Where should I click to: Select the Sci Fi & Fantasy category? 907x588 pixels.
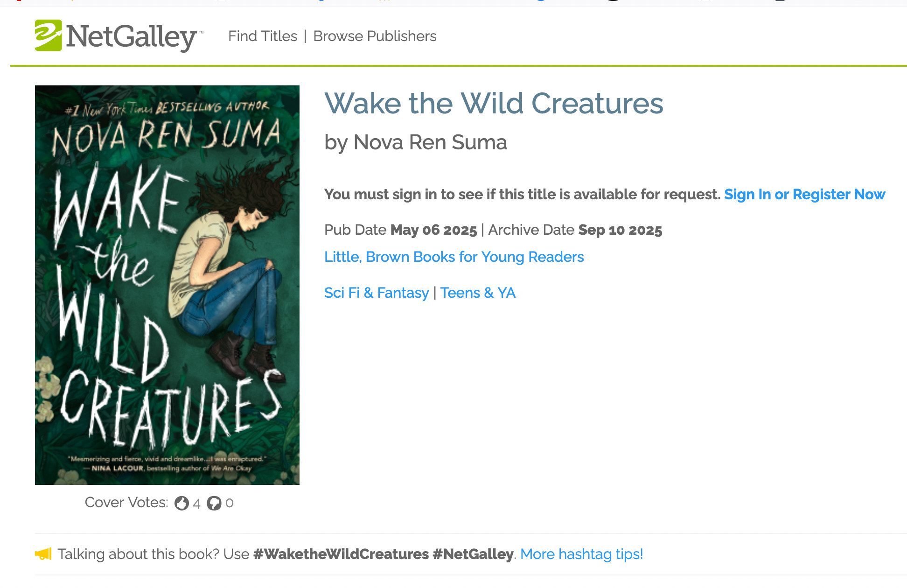click(x=376, y=293)
